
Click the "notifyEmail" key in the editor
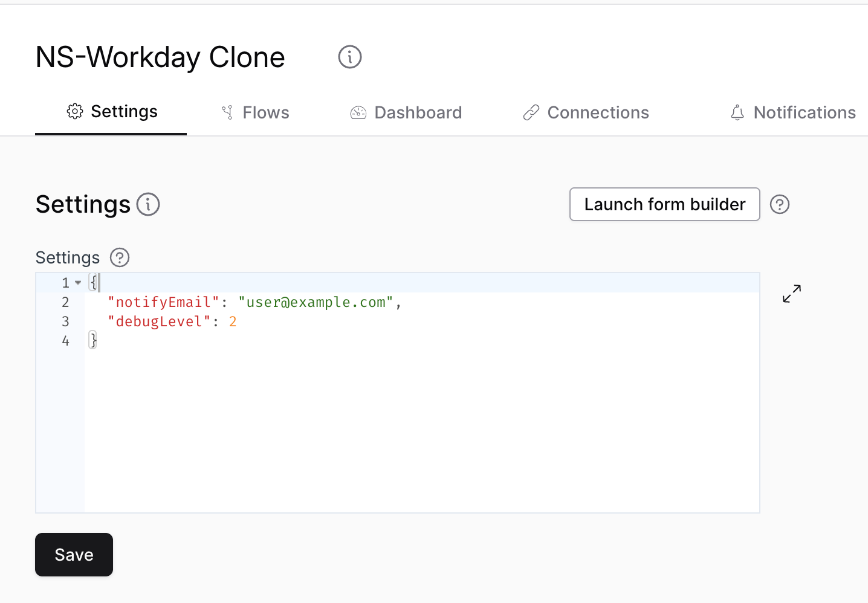163,302
